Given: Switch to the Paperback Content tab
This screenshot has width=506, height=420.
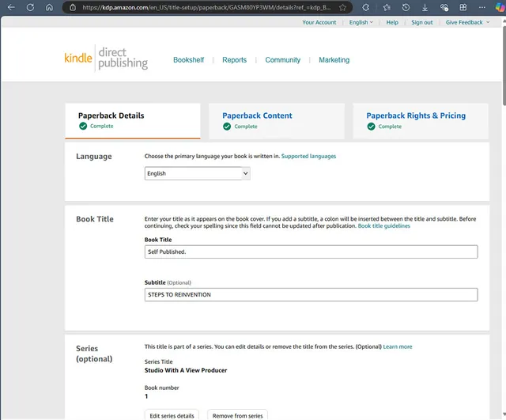Looking at the screenshot, I should (x=277, y=121).
